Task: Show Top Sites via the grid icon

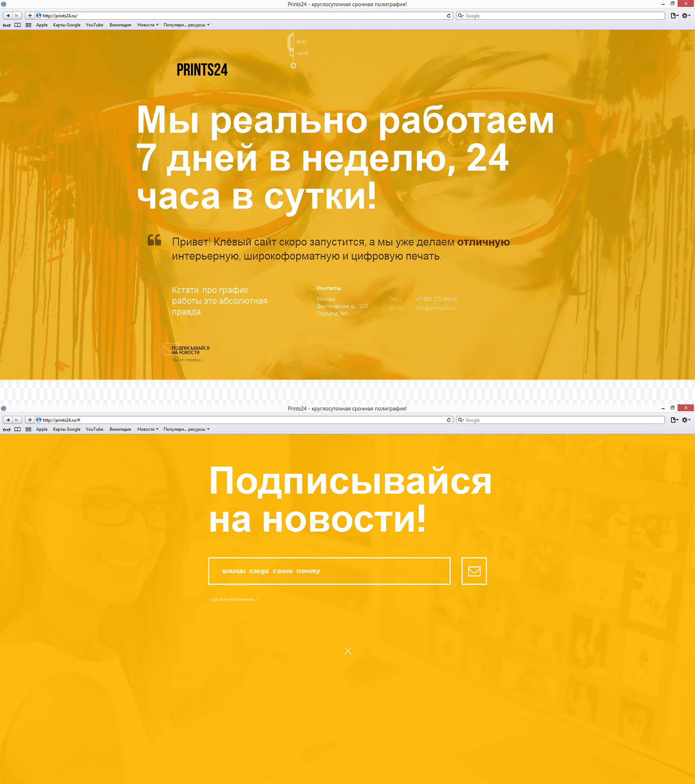Action: click(x=28, y=25)
